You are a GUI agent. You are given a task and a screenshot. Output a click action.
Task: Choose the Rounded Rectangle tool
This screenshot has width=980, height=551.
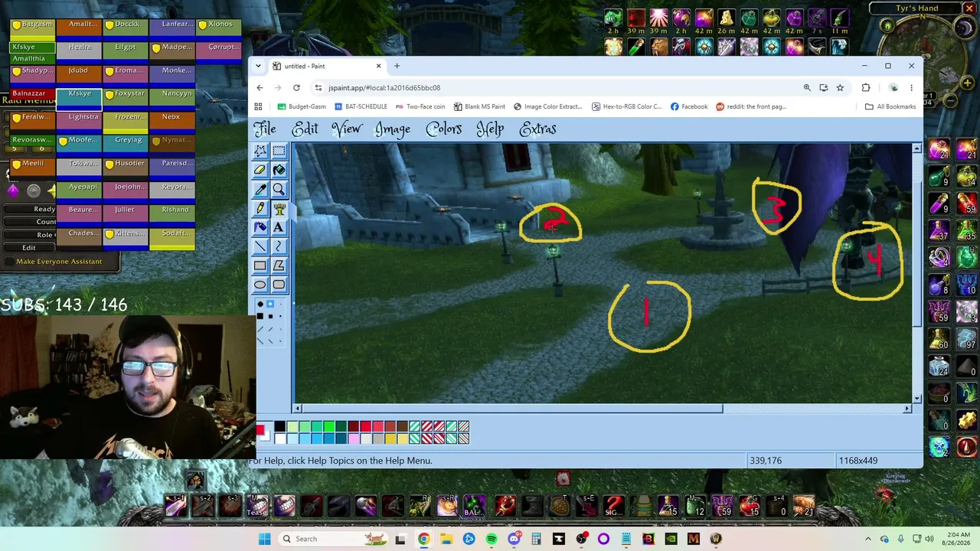pyautogui.click(x=279, y=285)
